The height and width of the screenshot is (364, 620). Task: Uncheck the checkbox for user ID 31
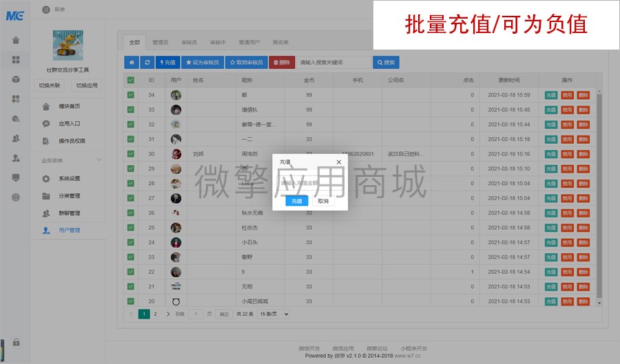pos(131,139)
